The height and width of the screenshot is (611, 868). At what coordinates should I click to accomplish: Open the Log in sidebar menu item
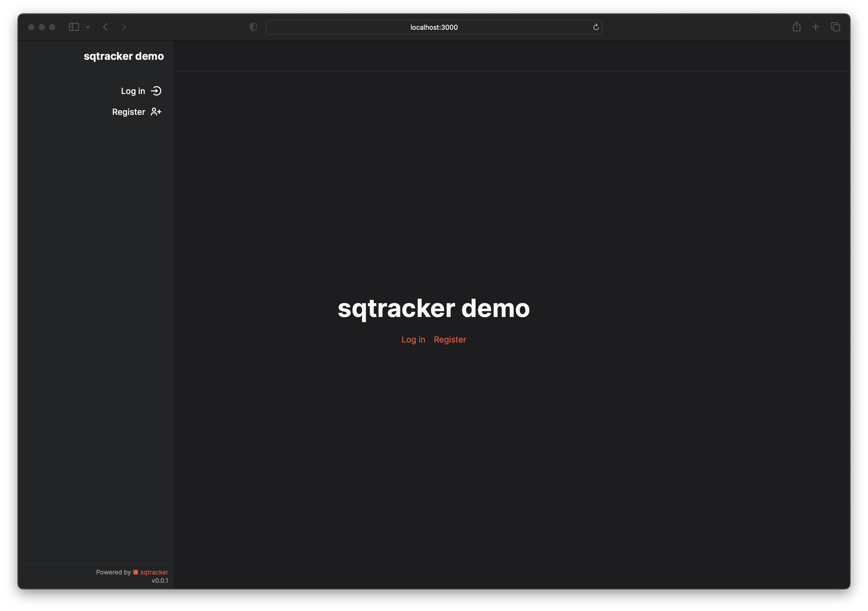point(133,91)
